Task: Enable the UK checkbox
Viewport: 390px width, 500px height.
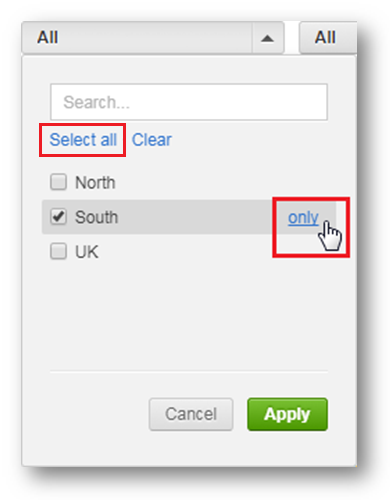Action: [x=58, y=251]
